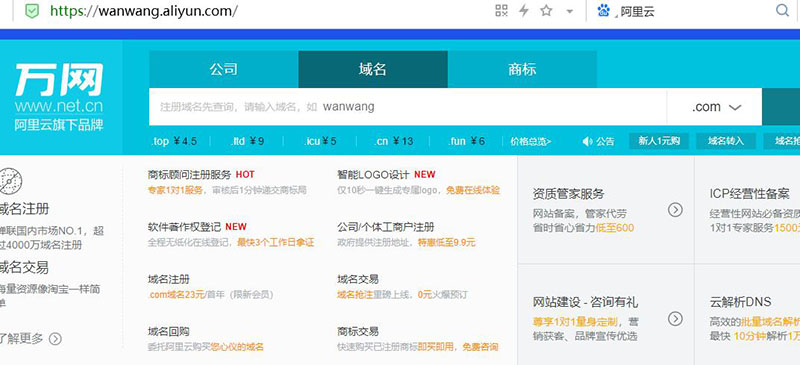Open the 云解析DNS card title
This screenshot has height=365, width=800.
click(740, 302)
